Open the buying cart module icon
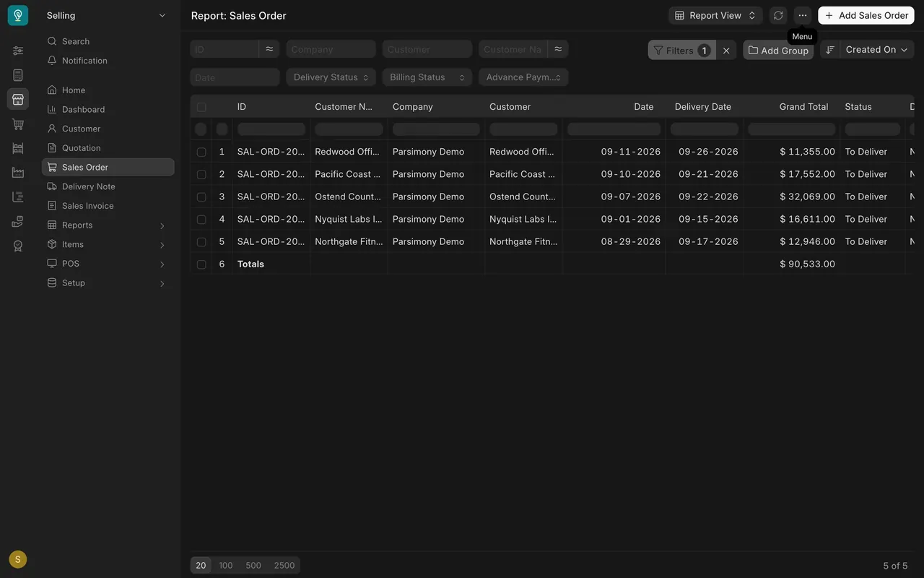 tap(18, 124)
